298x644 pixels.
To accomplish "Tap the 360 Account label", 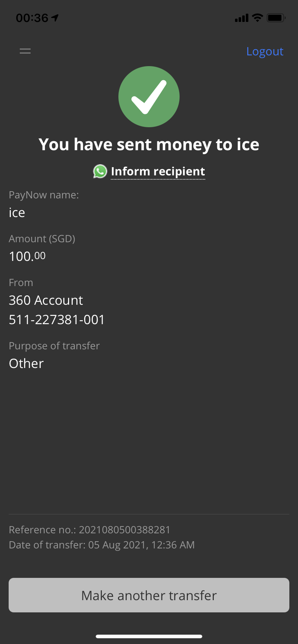I will (46, 300).
